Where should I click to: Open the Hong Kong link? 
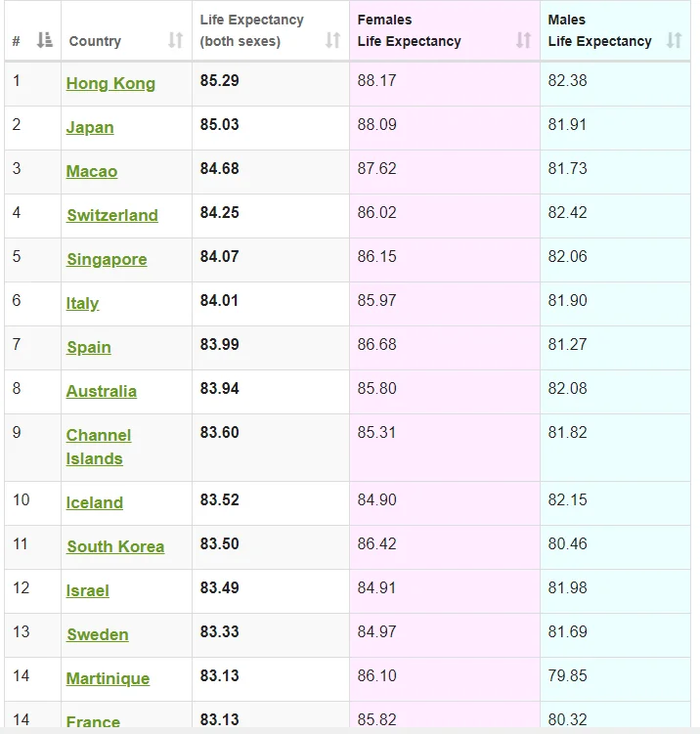click(110, 84)
